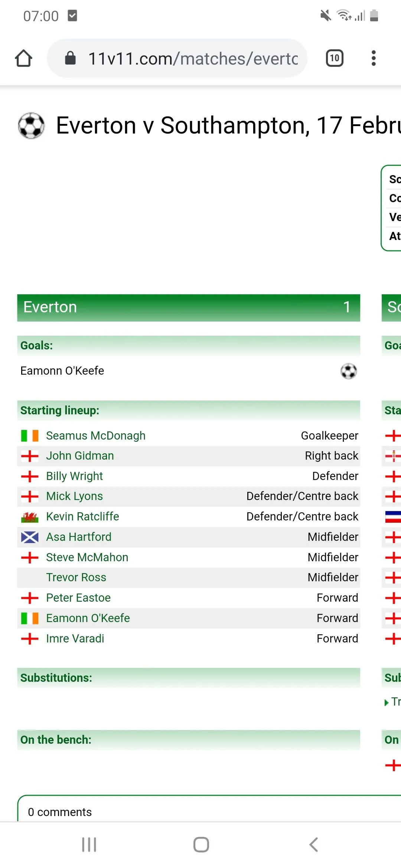
Task: Tap the Scotland flag beside Asa Hartford
Action: [30, 537]
